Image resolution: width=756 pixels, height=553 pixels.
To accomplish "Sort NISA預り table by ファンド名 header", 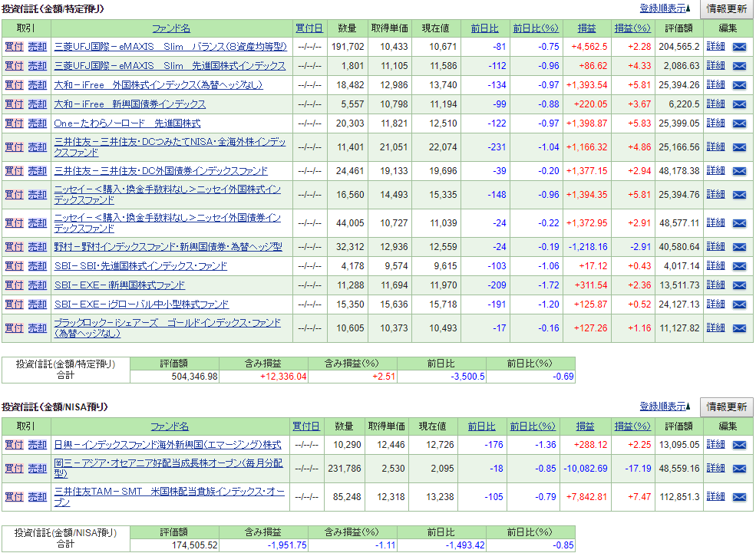I will [x=170, y=426].
